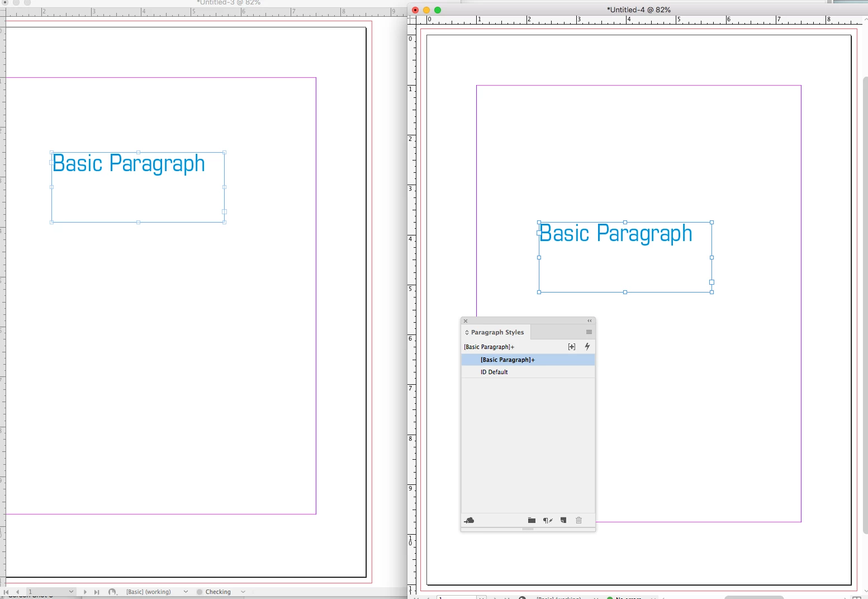The image size is (868, 599).
Task: Go to last page in Untitled-3
Action: 97,592
